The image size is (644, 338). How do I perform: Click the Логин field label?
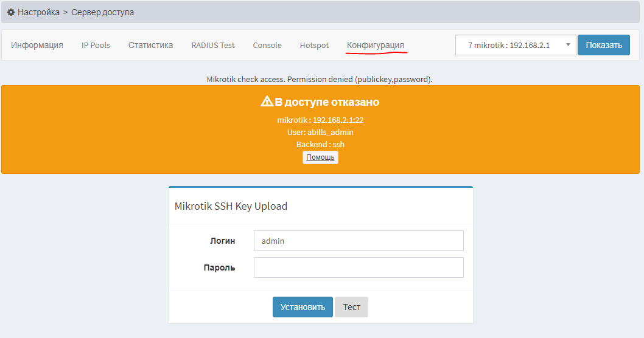click(223, 241)
